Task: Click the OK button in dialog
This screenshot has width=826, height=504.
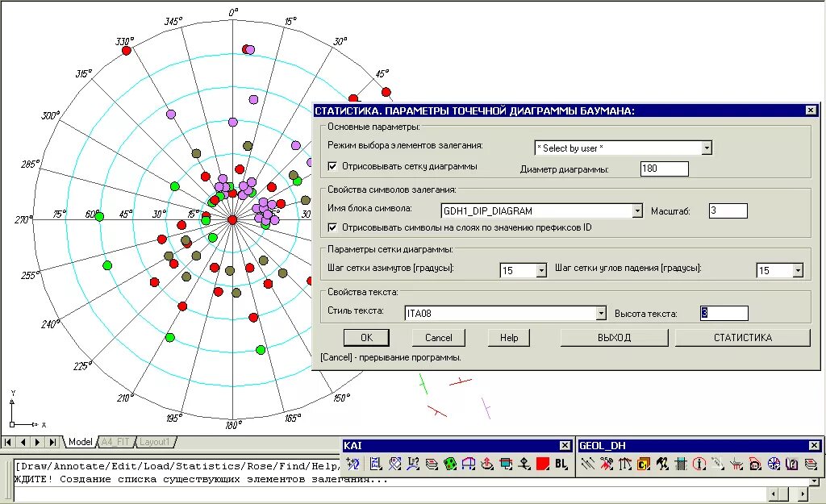Action: 367,338
